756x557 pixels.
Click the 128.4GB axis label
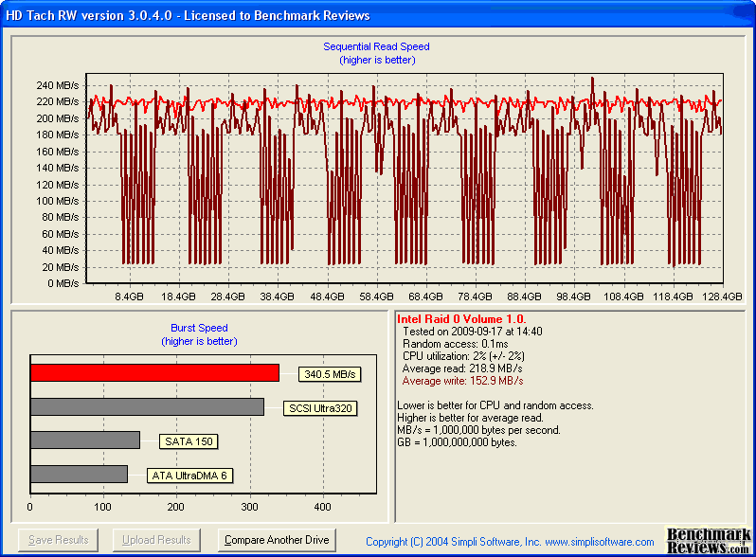722,296
